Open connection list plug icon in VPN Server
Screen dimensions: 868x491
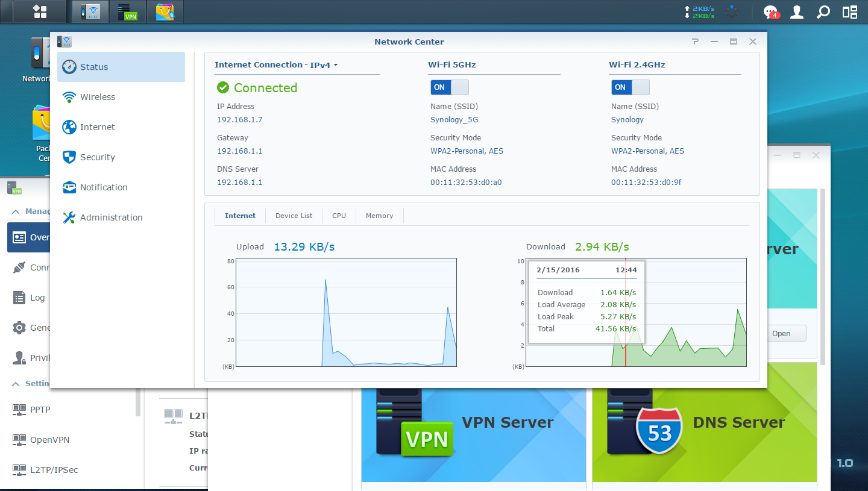pyautogui.click(x=19, y=267)
